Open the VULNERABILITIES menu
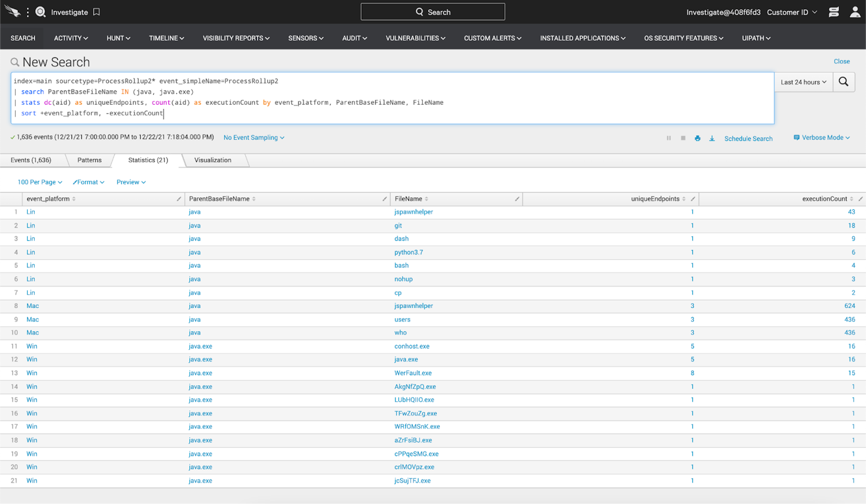 (415, 38)
